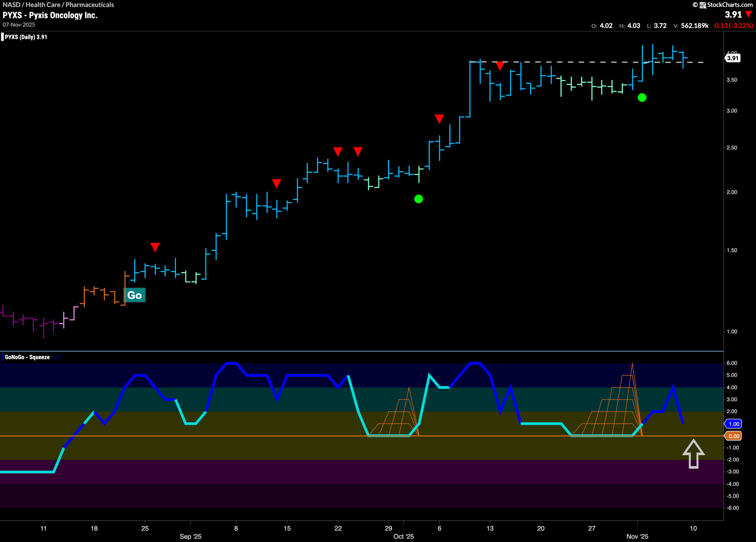Click the 3.50 price axis label
This screenshot has height=542, width=756.
(732, 80)
